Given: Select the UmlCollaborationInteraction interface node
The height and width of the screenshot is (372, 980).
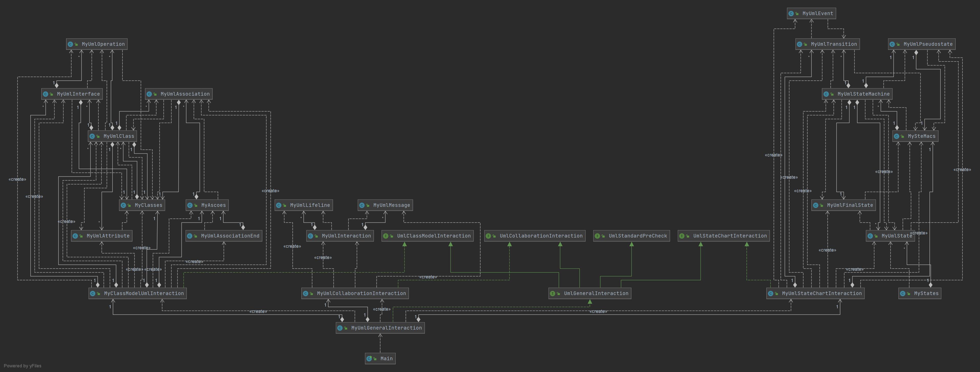Looking at the screenshot, I should [534, 236].
